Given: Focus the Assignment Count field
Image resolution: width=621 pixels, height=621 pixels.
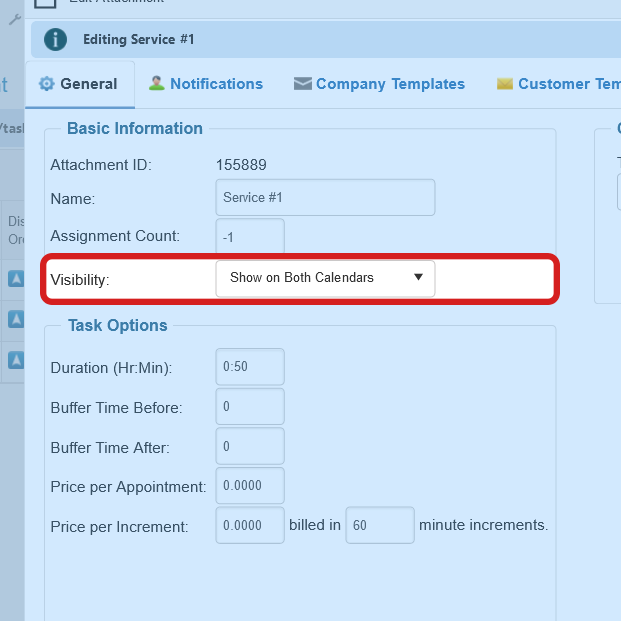Looking at the screenshot, I should (250, 237).
